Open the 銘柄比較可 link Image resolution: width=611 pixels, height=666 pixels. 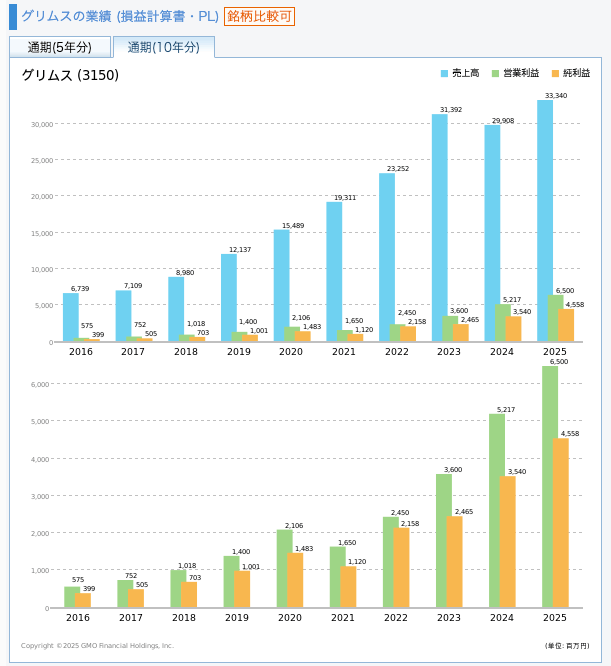pyautogui.click(x=259, y=16)
